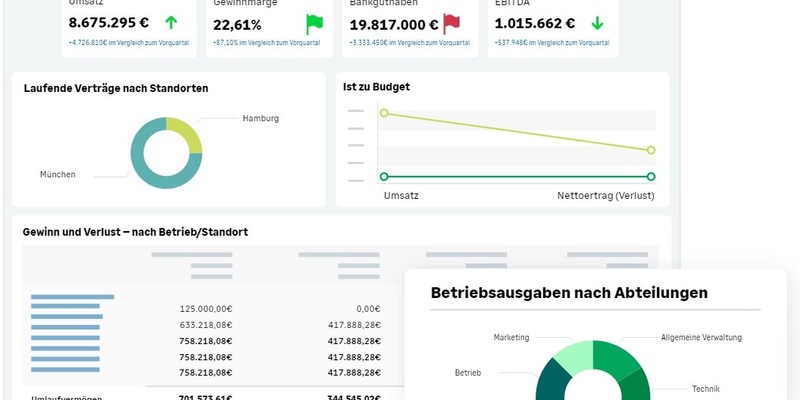
Task: Click the red flag in Bankguthaben card
Action: point(451,23)
